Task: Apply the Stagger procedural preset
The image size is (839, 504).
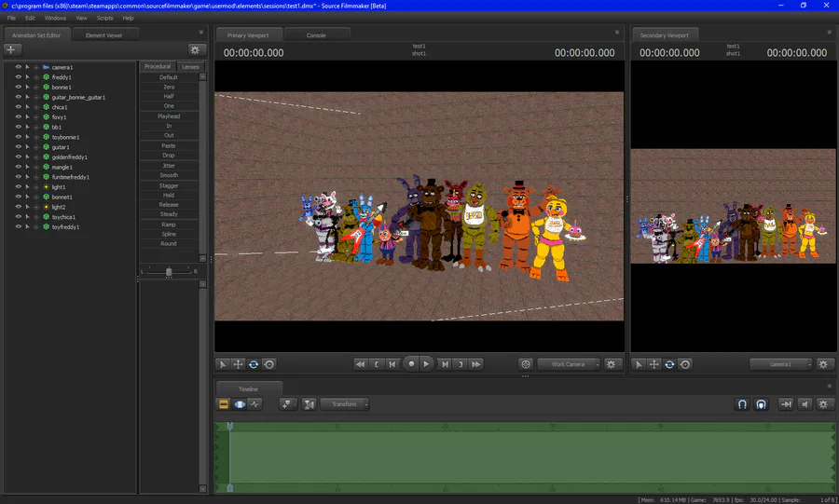Action: [x=169, y=185]
